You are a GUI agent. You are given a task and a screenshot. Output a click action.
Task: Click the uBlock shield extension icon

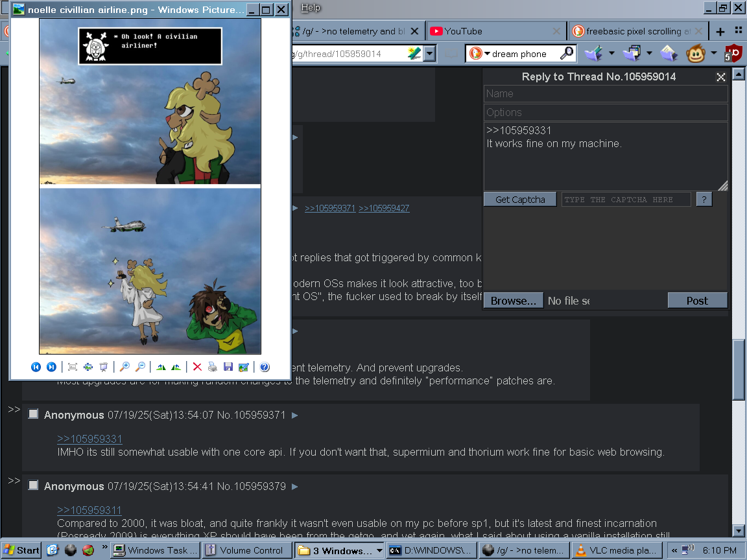(733, 53)
